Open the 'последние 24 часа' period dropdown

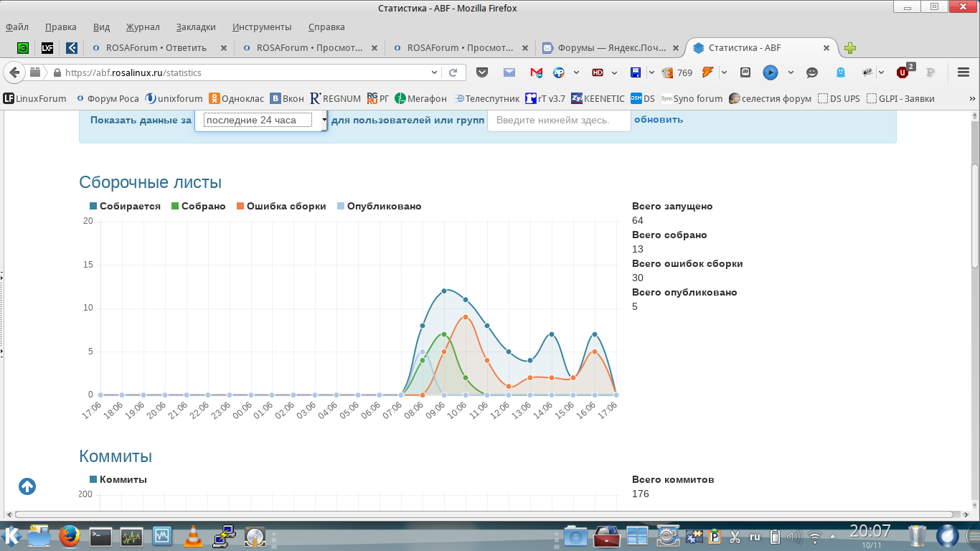coord(262,121)
